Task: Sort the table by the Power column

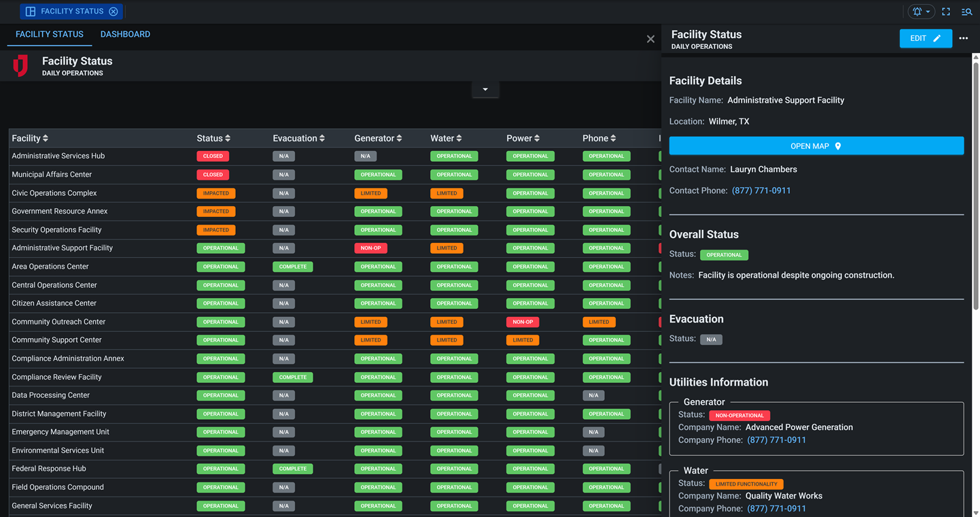Action: (523, 138)
